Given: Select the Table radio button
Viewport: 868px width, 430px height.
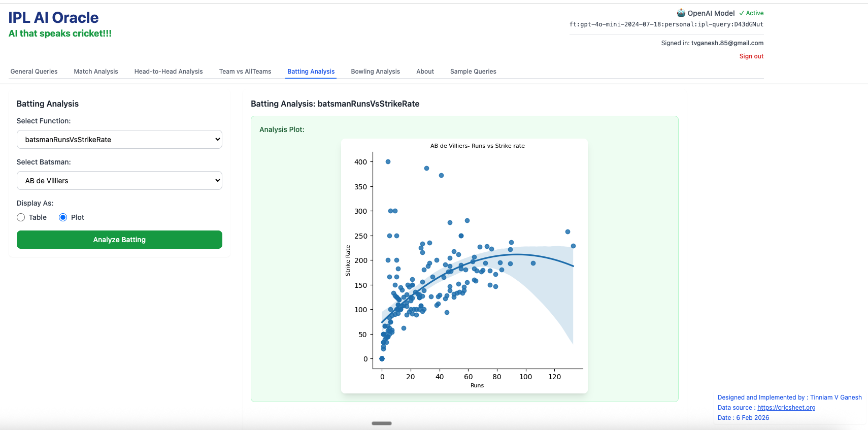Looking at the screenshot, I should point(21,217).
